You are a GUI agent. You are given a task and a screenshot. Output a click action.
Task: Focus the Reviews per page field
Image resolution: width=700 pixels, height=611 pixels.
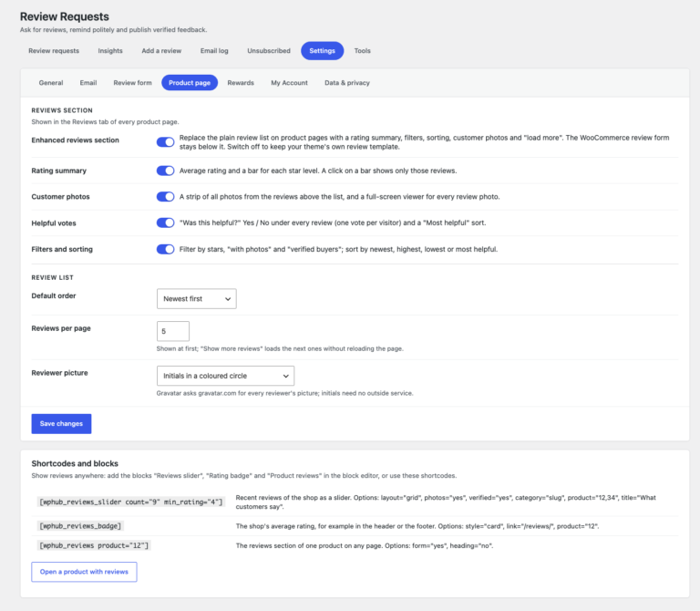click(173, 331)
